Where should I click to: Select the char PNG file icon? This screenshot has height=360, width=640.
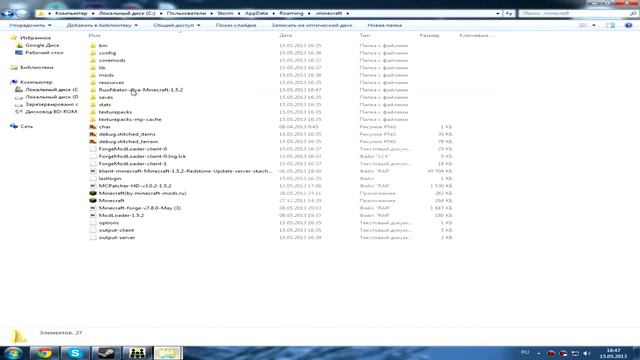(x=93, y=127)
